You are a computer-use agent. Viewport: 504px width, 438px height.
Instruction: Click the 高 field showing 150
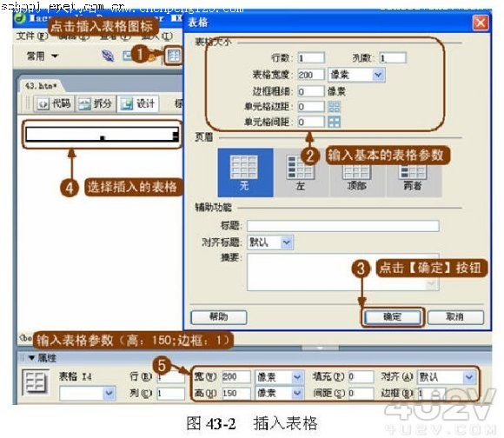[236, 393]
